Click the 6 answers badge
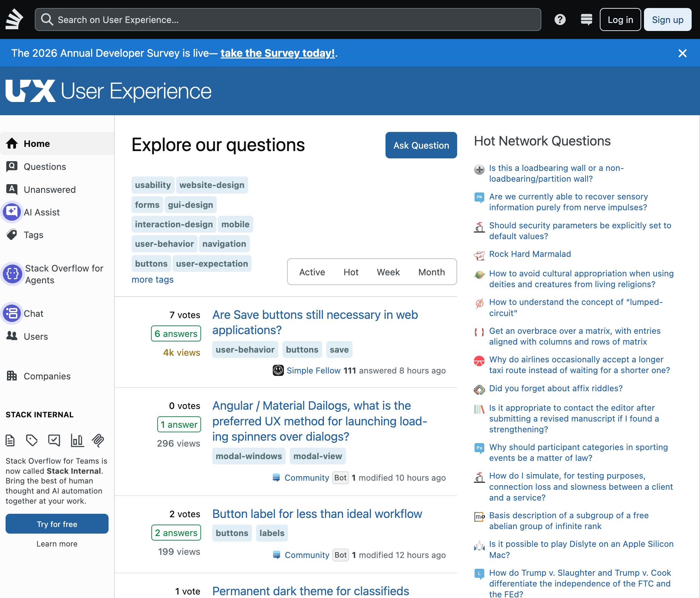This screenshot has width=700, height=598. tap(176, 333)
